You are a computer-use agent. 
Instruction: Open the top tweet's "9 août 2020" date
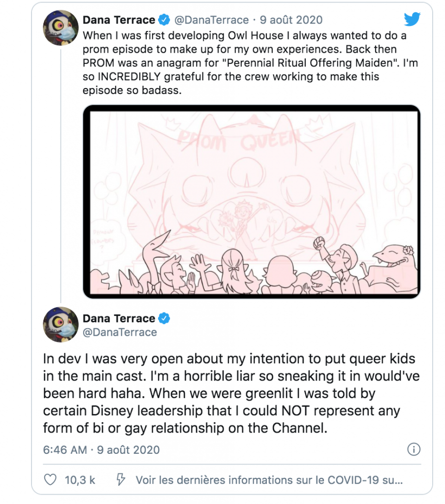(x=290, y=20)
